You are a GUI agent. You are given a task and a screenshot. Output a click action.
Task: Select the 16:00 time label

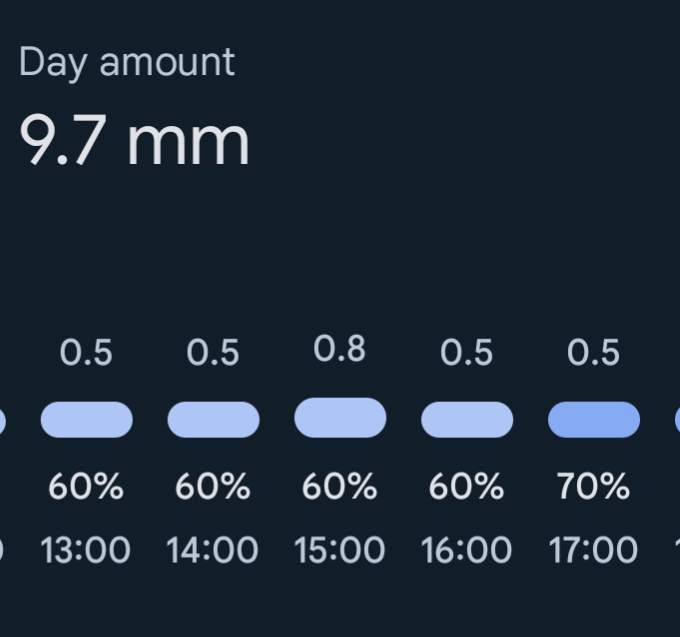466,550
